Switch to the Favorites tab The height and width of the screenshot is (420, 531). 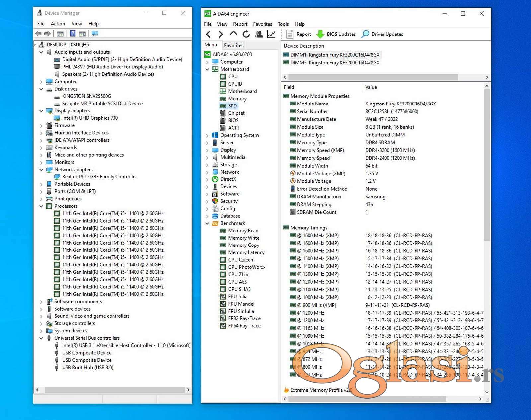pyautogui.click(x=233, y=45)
